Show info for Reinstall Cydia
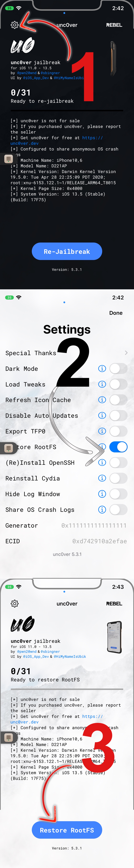The width and height of the screenshot is (134, 868). (102, 478)
